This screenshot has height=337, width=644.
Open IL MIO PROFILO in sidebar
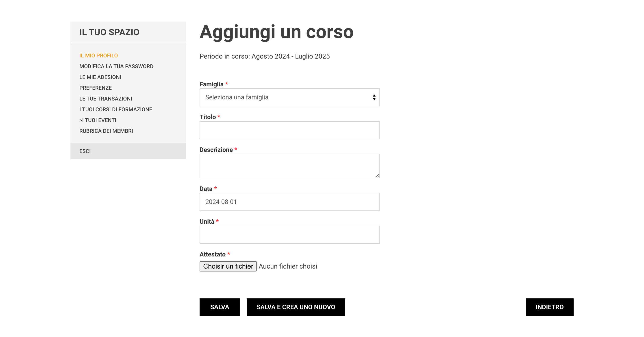tap(98, 56)
